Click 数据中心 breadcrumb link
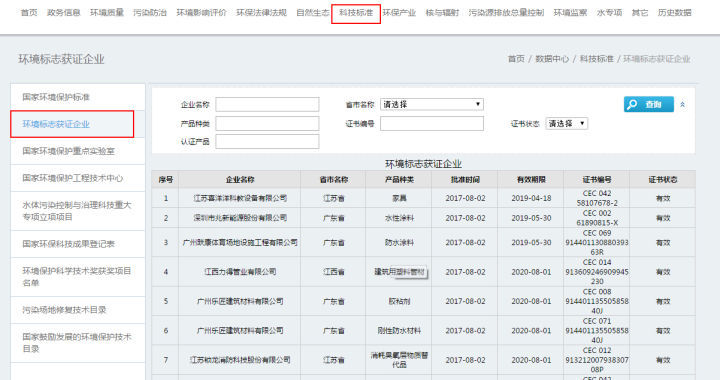Viewport: 720px width, 380px height. [x=551, y=59]
